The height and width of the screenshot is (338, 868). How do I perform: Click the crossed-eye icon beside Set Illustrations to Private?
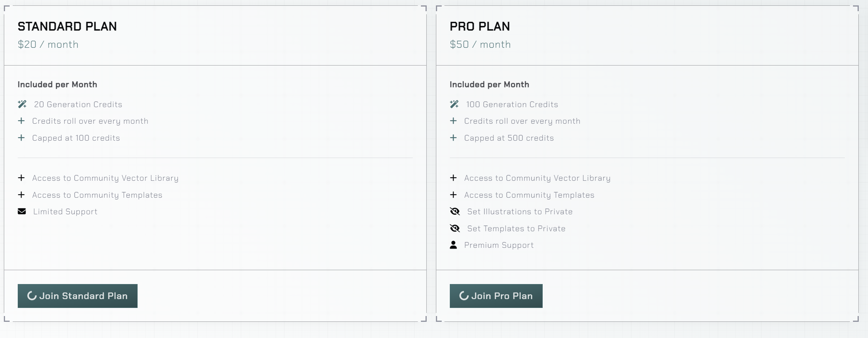point(455,211)
